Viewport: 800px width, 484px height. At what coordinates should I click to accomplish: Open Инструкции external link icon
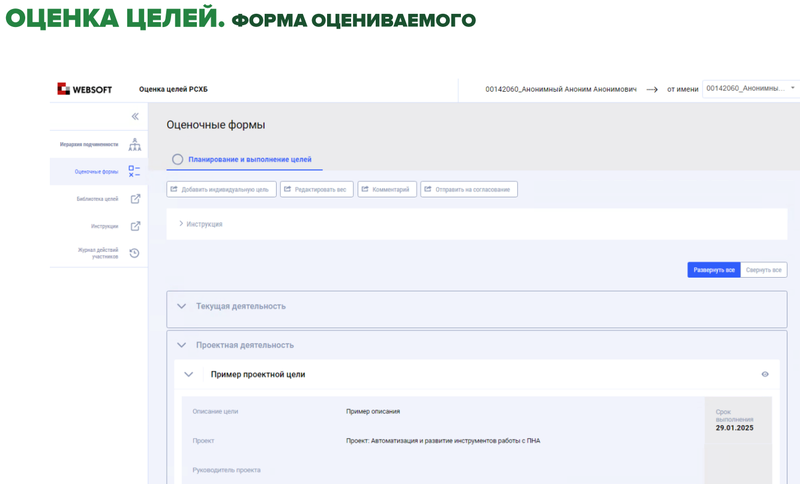click(135, 226)
